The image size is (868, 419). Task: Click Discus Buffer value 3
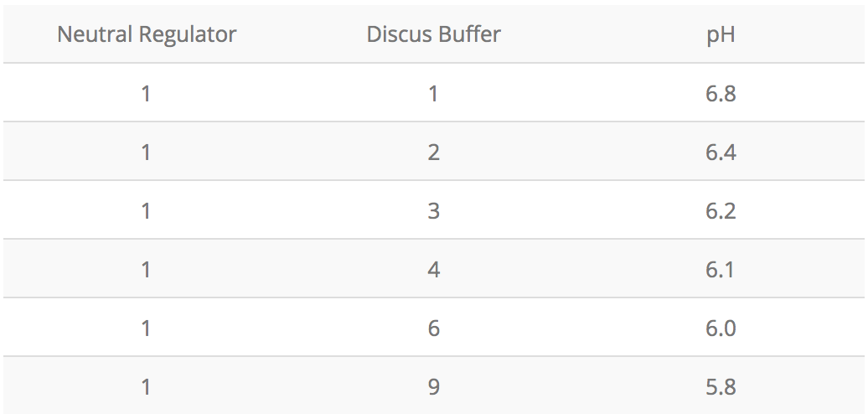pos(433,210)
